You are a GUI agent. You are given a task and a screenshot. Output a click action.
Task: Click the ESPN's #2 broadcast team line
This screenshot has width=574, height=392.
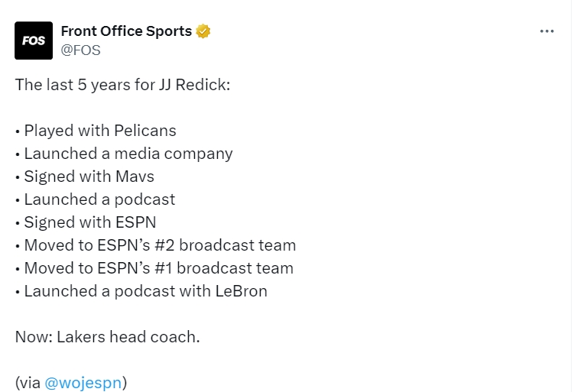160,245
